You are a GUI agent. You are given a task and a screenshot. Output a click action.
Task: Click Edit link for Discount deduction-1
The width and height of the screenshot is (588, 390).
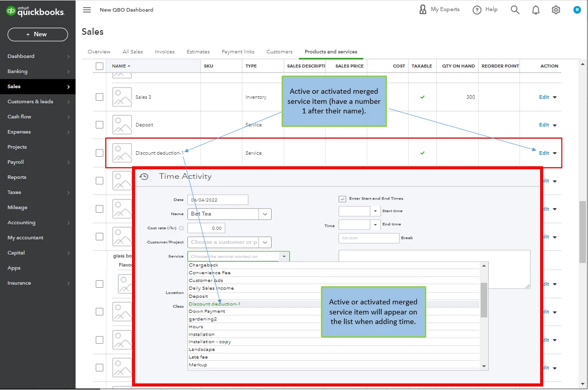click(x=544, y=153)
